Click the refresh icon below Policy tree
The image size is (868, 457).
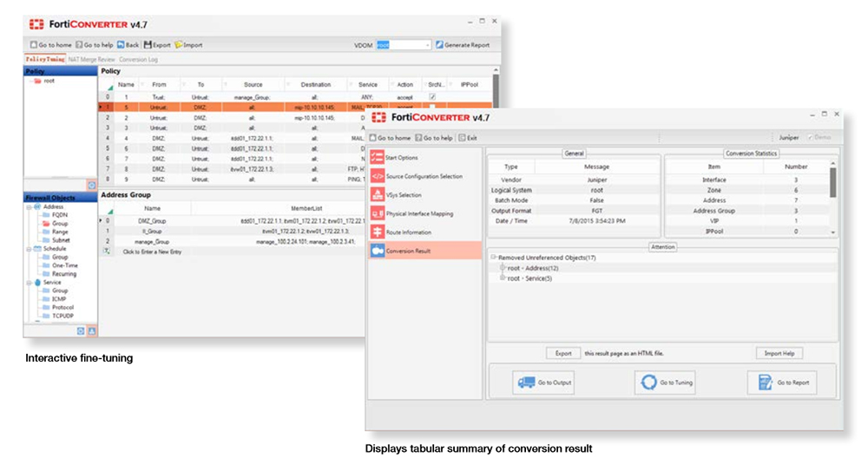point(92,185)
